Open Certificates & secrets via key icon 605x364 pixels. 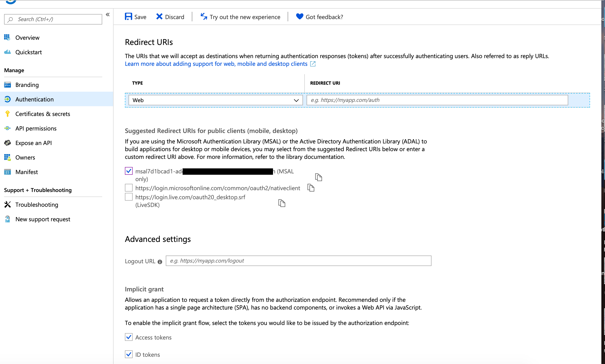tap(8, 113)
